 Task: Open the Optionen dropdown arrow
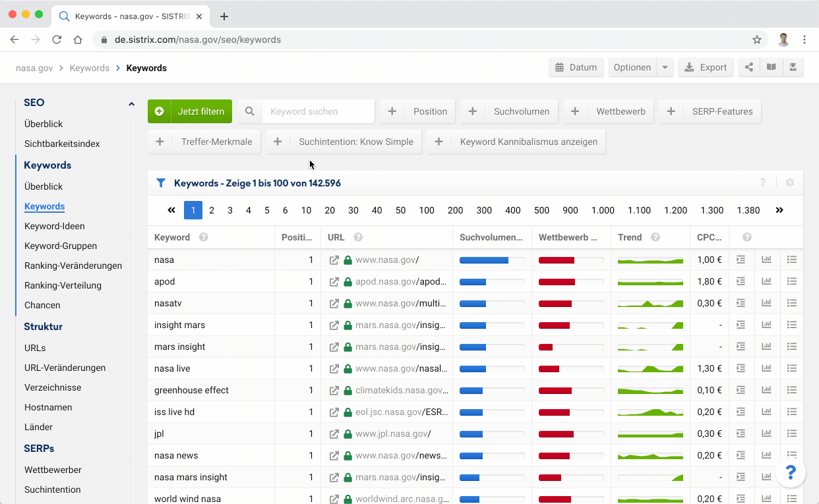665,67
